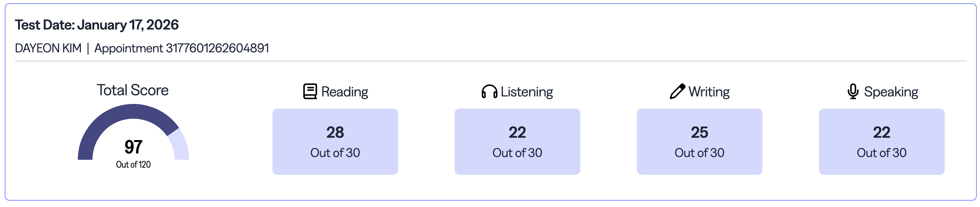This screenshot has height=207, width=980.
Task: Click the Test Date January 17, 2026 heading
Action: (x=97, y=25)
